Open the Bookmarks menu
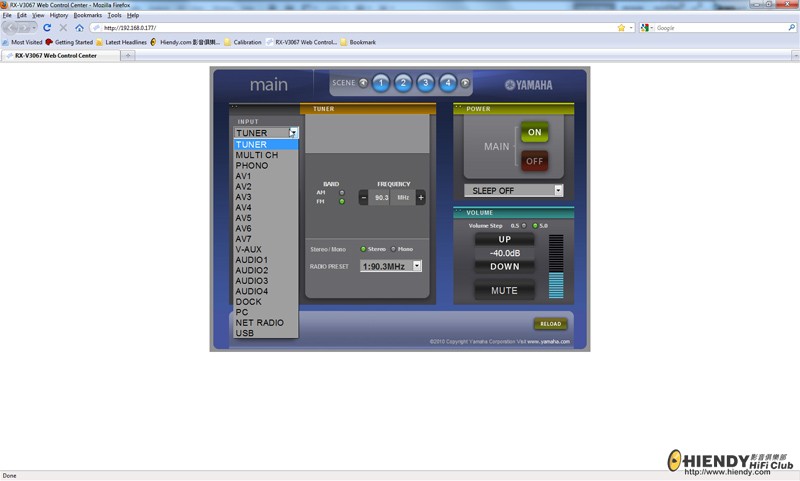Image resolution: width=800 pixels, height=481 pixels. 87,15
